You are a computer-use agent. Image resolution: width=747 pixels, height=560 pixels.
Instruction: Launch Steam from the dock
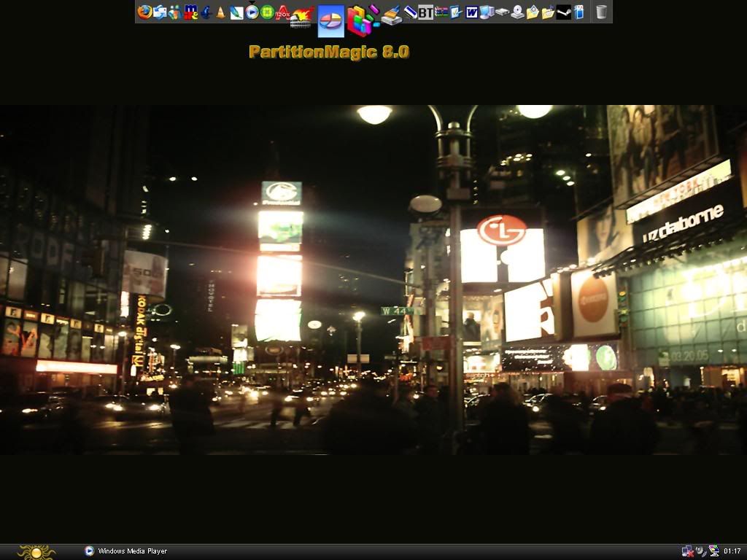564,12
